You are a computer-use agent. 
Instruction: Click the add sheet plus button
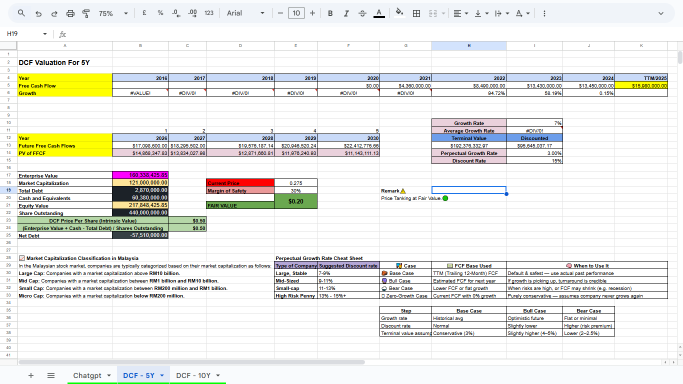point(31,375)
